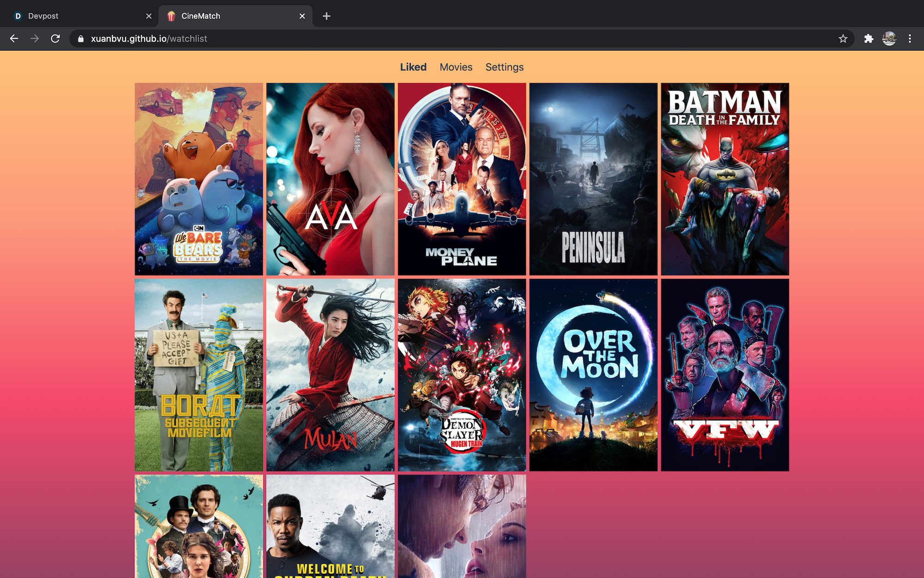Close the CineMatch tab
Screen dimensions: 924x578
pos(302,16)
